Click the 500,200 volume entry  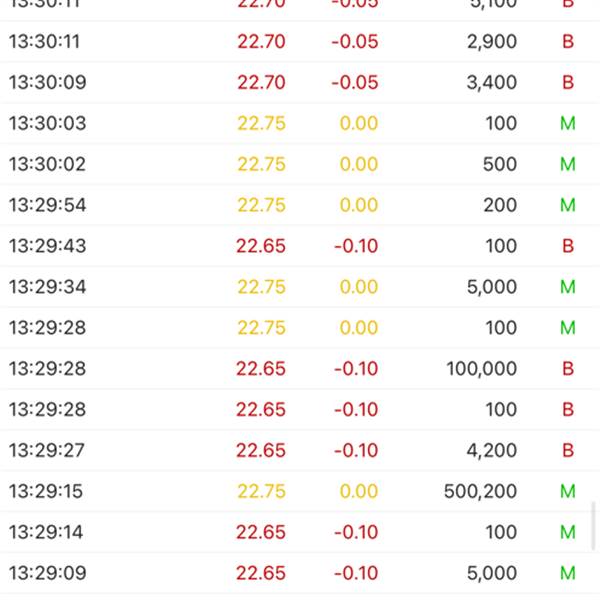pos(481,491)
